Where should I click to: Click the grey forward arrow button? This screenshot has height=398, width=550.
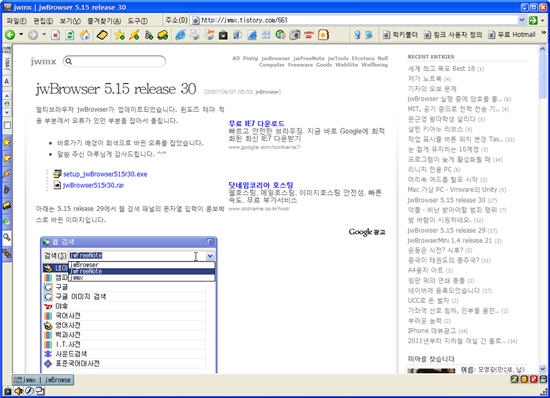click(x=33, y=35)
